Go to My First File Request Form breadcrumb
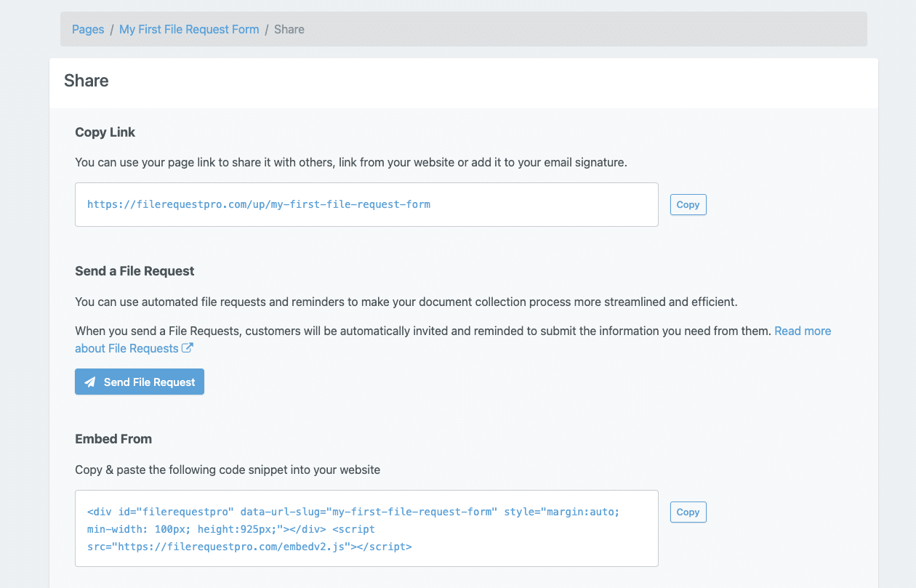The height and width of the screenshot is (588, 916). point(189,29)
